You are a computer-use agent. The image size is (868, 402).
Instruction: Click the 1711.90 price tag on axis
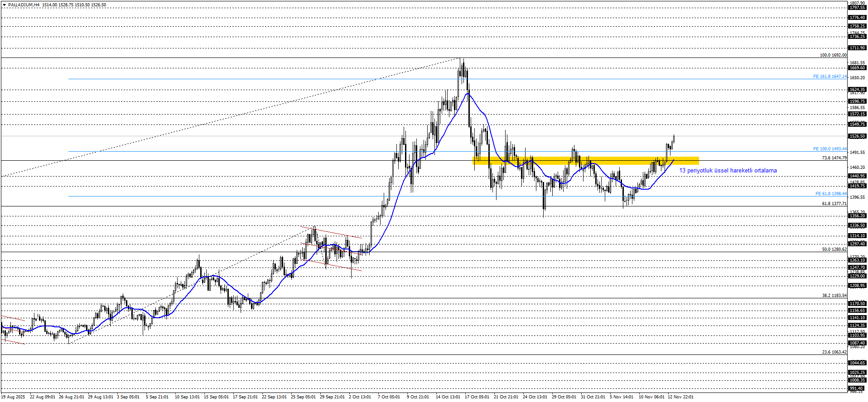coord(857,48)
